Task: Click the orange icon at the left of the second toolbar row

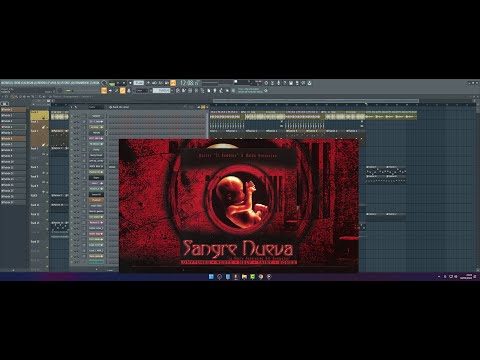Action: coord(104,90)
